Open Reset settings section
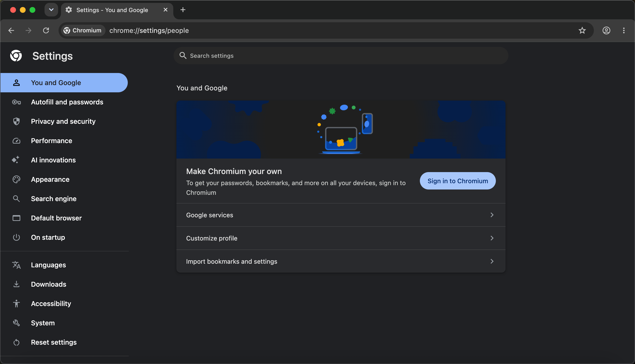The image size is (635, 364). [x=64, y=342]
